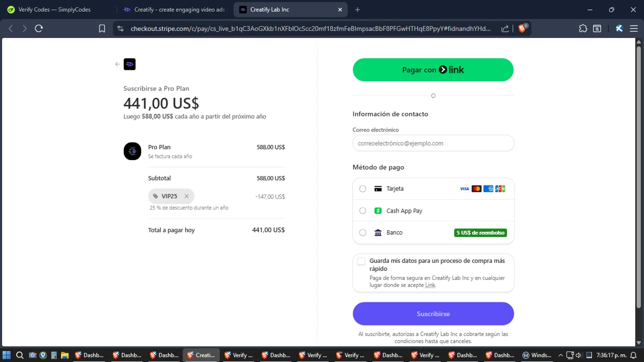Share this page icon in address bar
644x362 pixels.
point(505,28)
